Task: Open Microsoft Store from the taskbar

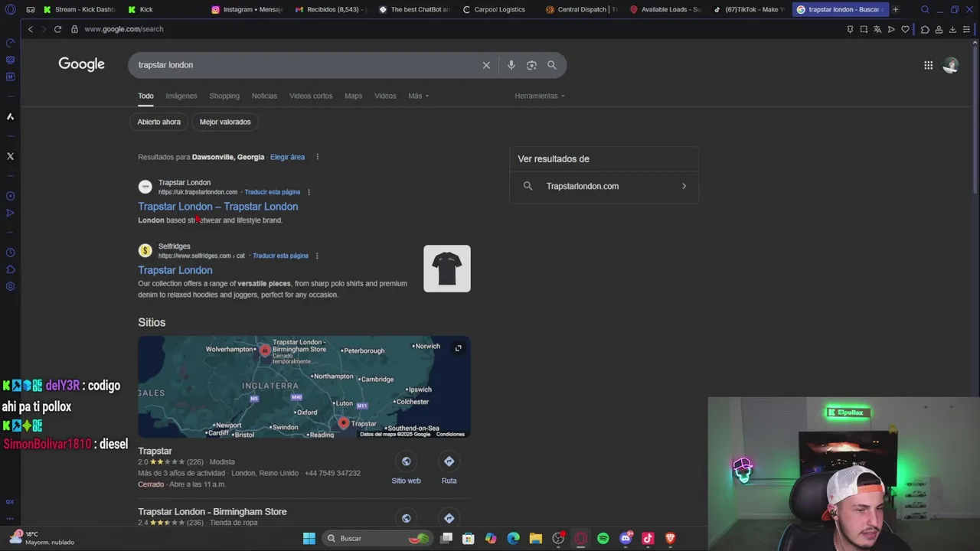Action: pyautogui.click(x=469, y=538)
